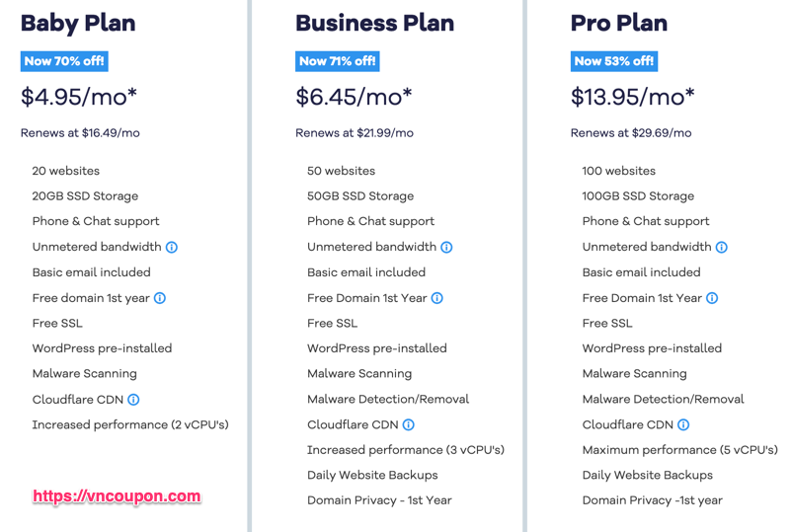The height and width of the screenshot is (532, 791).
Task: Click Pro Plan Cloudflare CDN info icon
Action: click(x=683, y=424)
